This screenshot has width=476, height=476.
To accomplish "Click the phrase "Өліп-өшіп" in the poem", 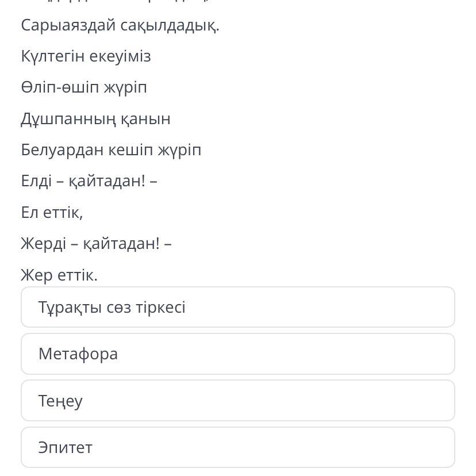I will pyautogui.click(x=60, y=87).
